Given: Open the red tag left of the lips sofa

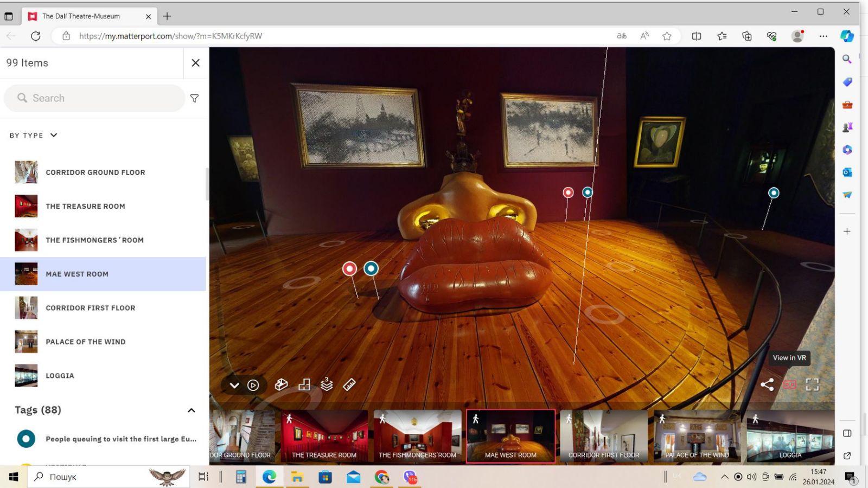Looking at the screenshot, I should [350, 268].
